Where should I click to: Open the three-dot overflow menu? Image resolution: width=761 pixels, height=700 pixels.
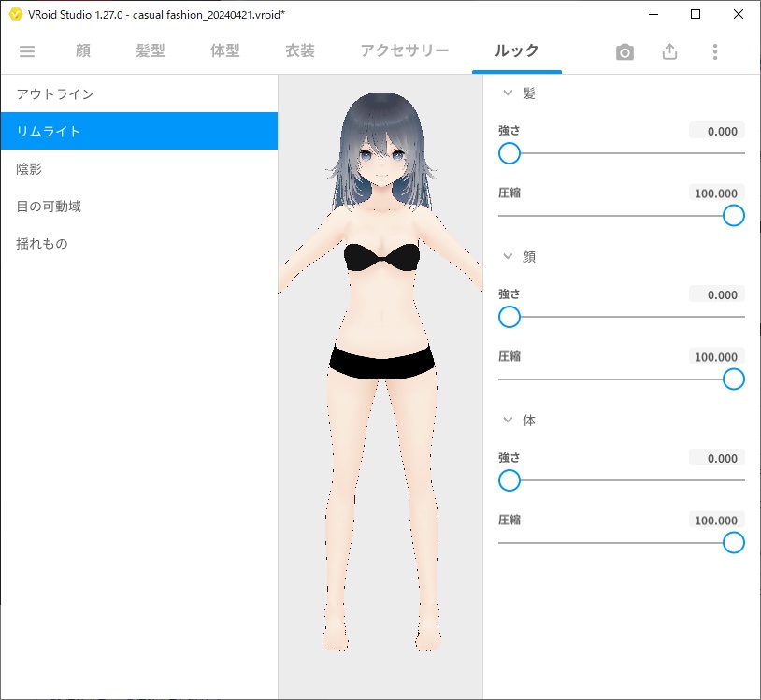click(715, 51)
